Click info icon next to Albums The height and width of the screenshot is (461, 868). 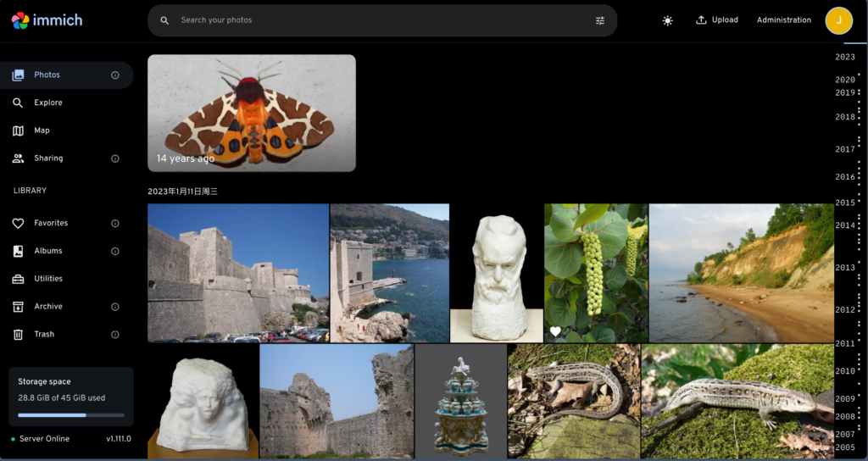coord(115,251)
